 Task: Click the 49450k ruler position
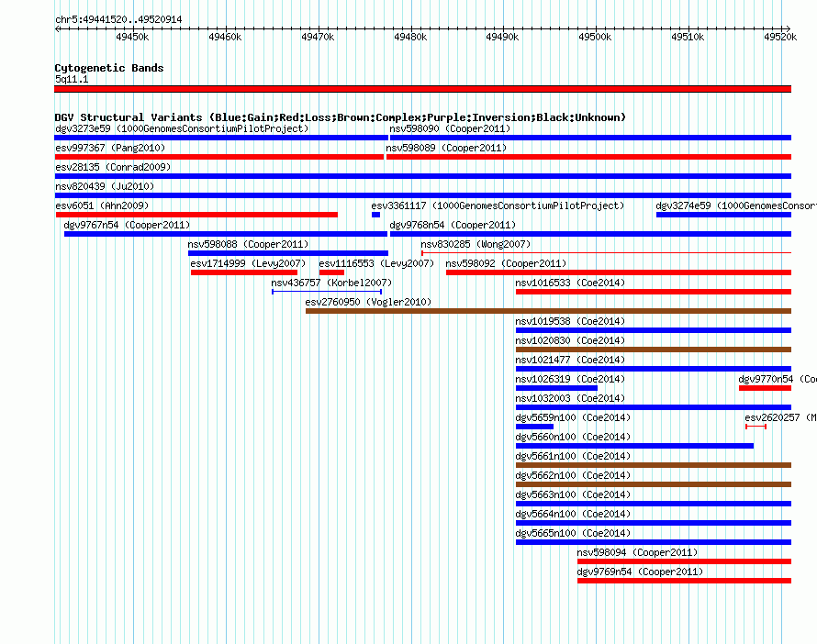pyautogui.click(x=132, y=37)
